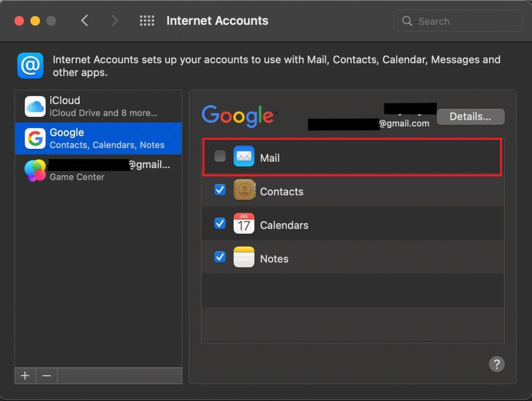Enable the Mail checkbox for Google
Screen dimensions: 532x401
[220, 156]
